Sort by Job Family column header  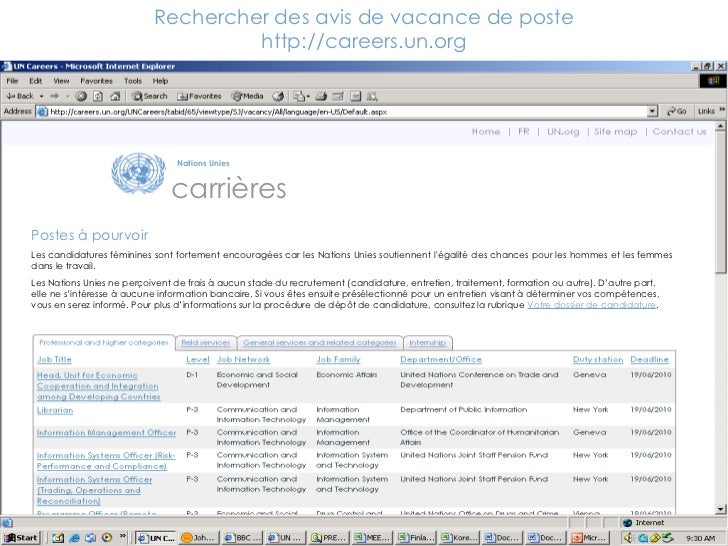click(x=338, y=359)
